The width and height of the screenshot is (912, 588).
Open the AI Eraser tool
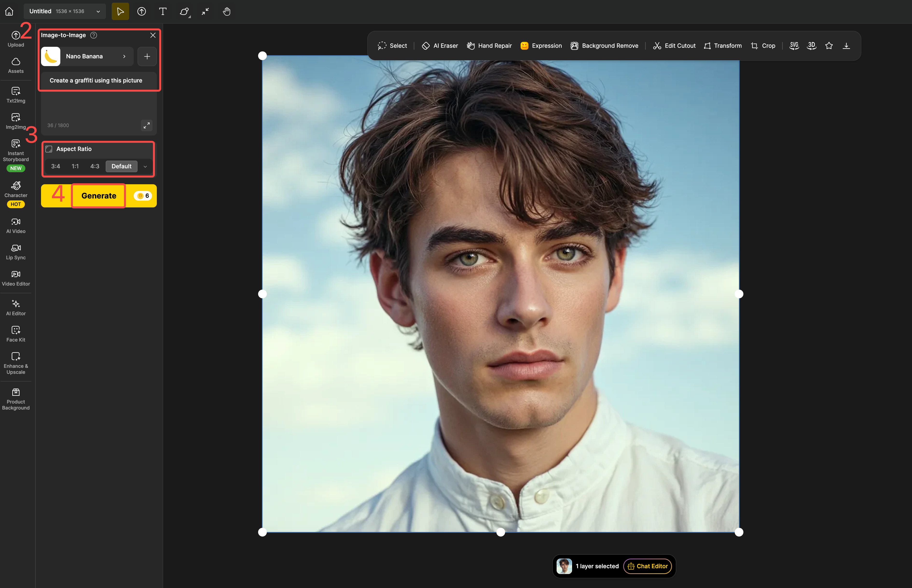(x=440, y=46)
